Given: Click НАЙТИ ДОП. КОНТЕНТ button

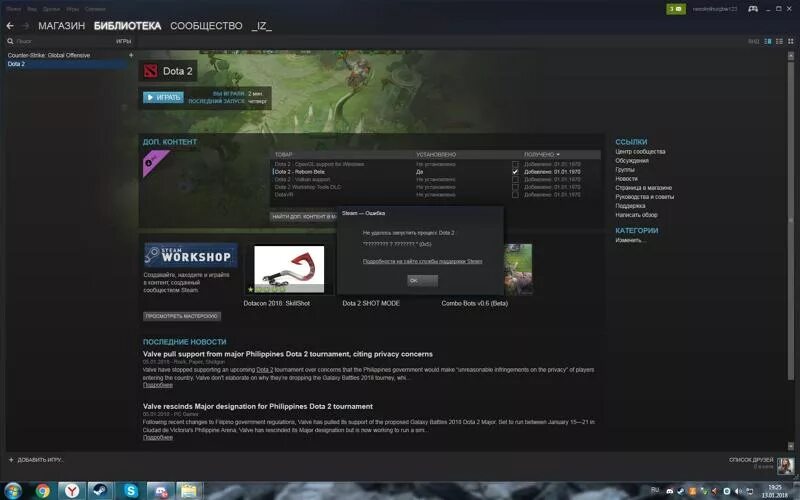Looking at the screenshot, I should (304, 217).
